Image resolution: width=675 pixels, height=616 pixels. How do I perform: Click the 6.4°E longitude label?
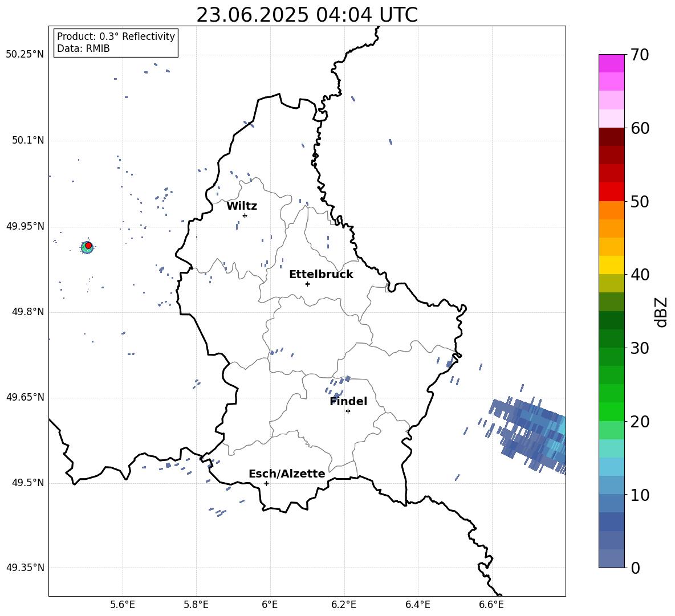(x=417, y=605)
